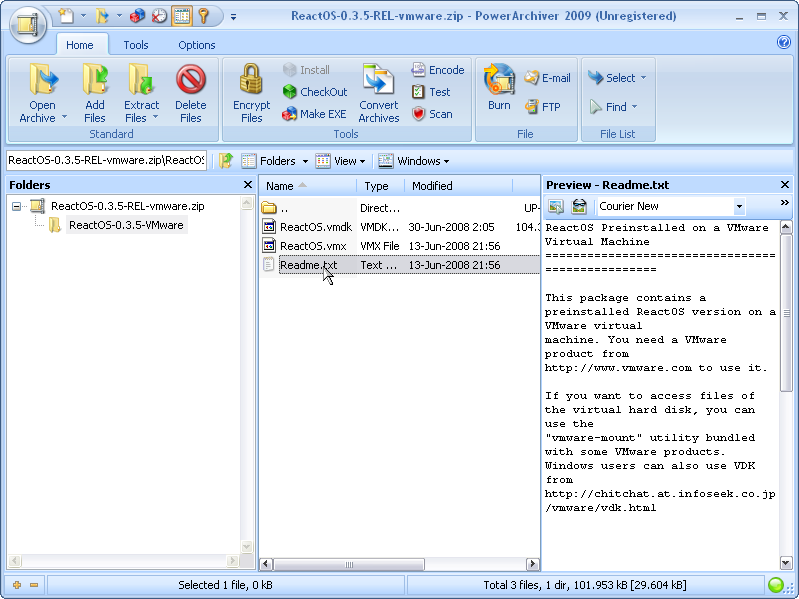
Task: Click the minus icon in status bar
Action: (x=34, y=585)
